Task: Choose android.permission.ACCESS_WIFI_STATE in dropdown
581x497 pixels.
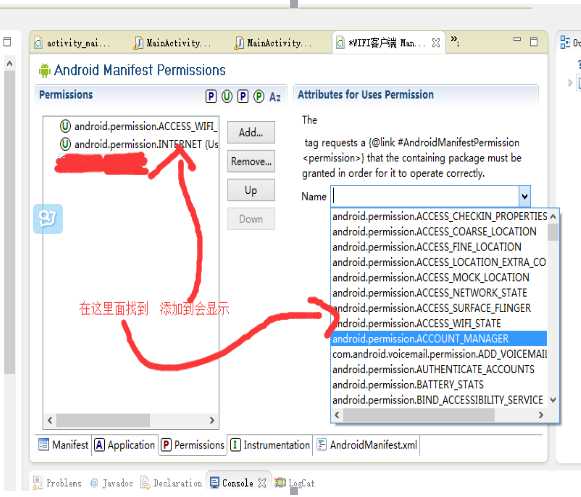Action: [439, 324]
